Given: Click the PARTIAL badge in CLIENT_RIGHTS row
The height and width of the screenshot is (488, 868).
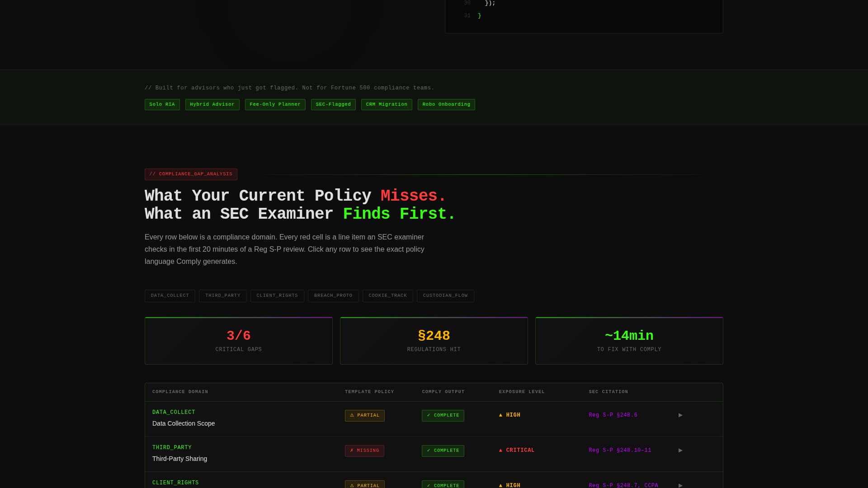Looking at the screenshot, I should [x=365, y=484].
